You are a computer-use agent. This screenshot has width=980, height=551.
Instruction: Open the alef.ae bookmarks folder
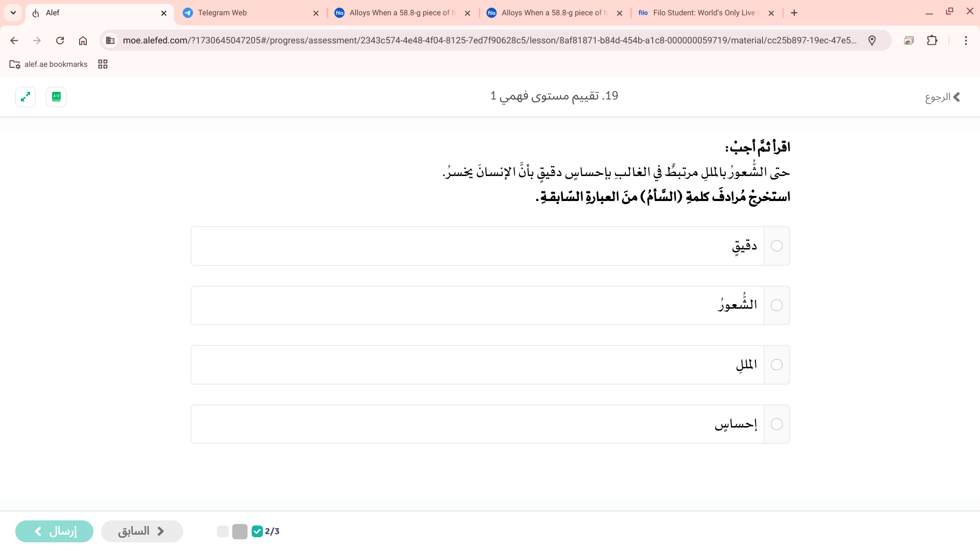pyautogui.click(x=48, y=64)
